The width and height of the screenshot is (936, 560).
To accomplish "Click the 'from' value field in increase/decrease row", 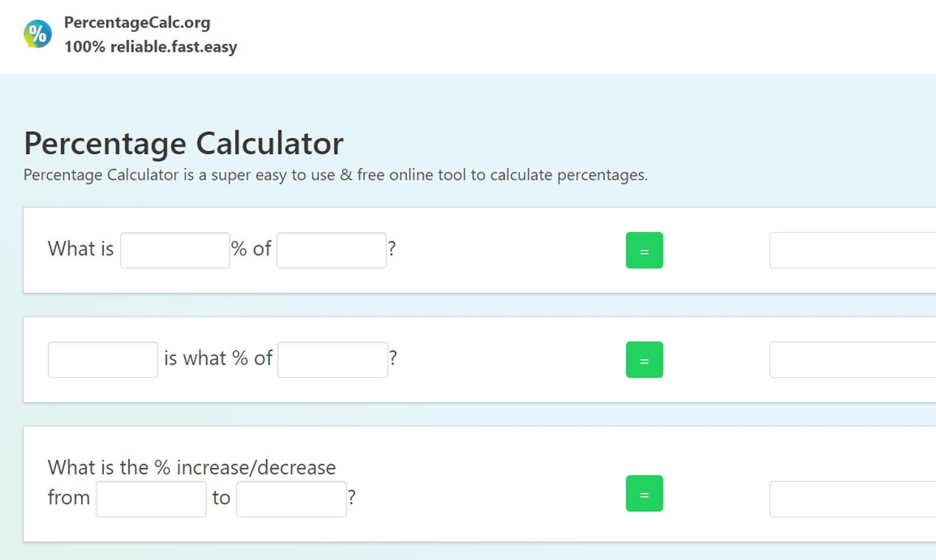I will [150, 498].
